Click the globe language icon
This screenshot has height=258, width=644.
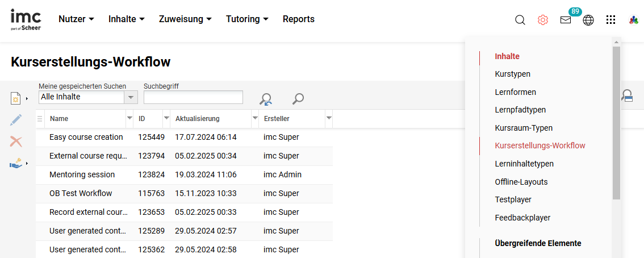coord(588,20)
